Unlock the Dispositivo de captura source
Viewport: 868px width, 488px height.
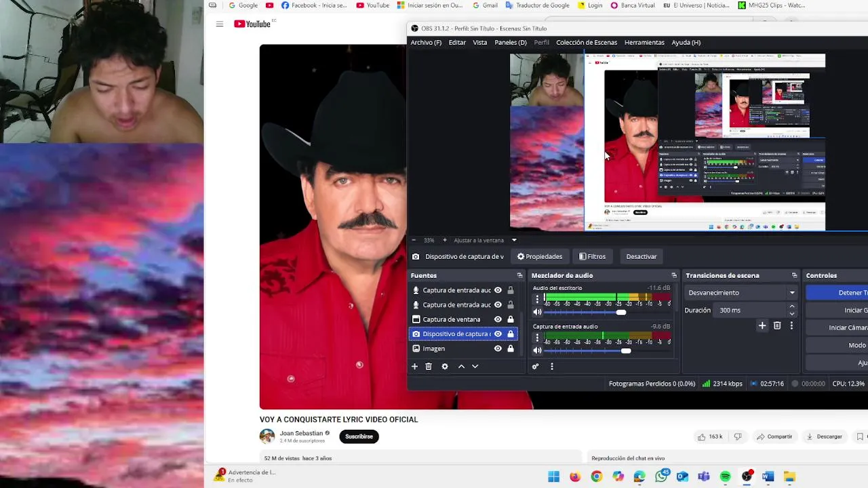tap(511, 333)
